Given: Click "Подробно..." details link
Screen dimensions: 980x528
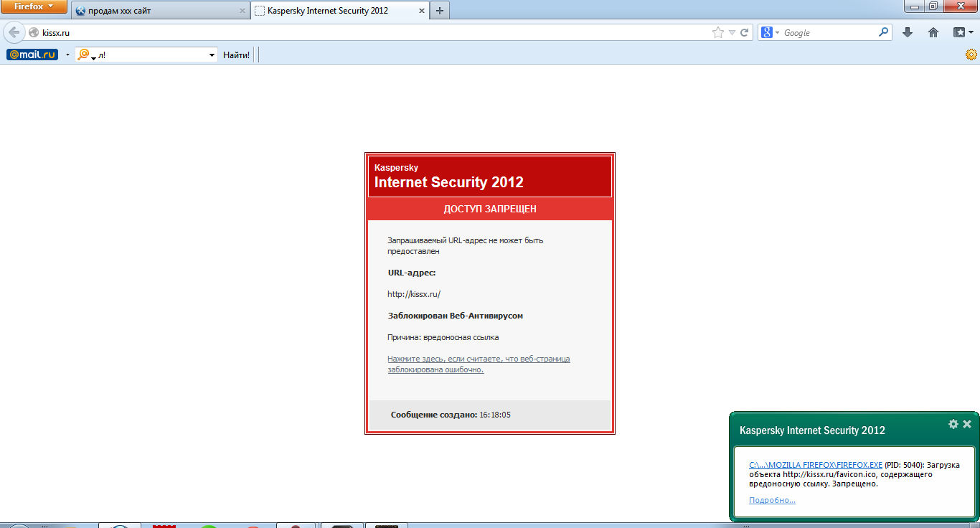Looking at the screenshot, I should pyautogui.click(x=772, y=500).
